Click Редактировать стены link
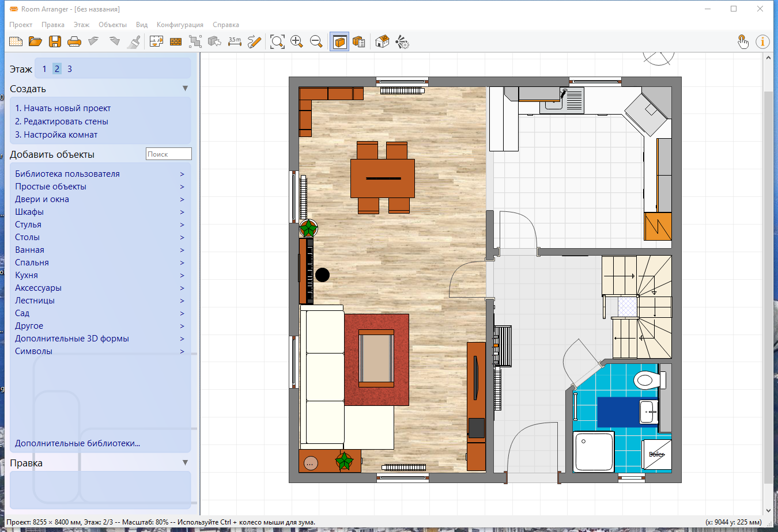 click(62, 121)
